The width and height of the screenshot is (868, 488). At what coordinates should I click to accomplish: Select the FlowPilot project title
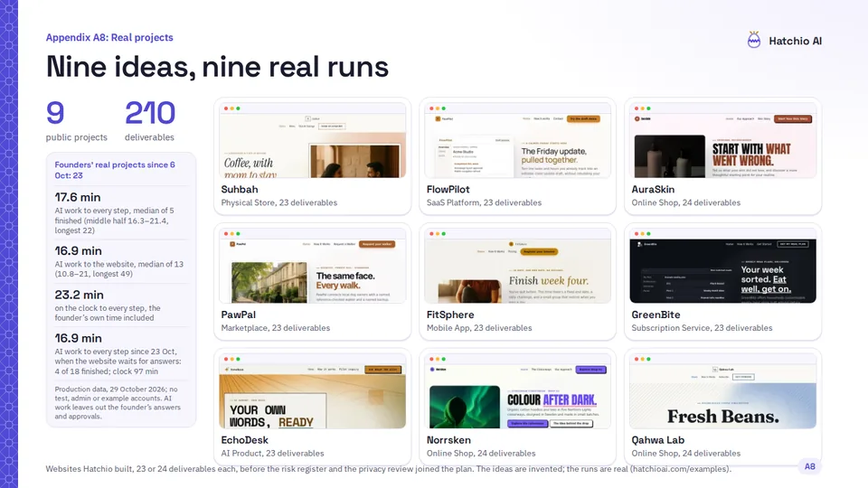point(448,189)
